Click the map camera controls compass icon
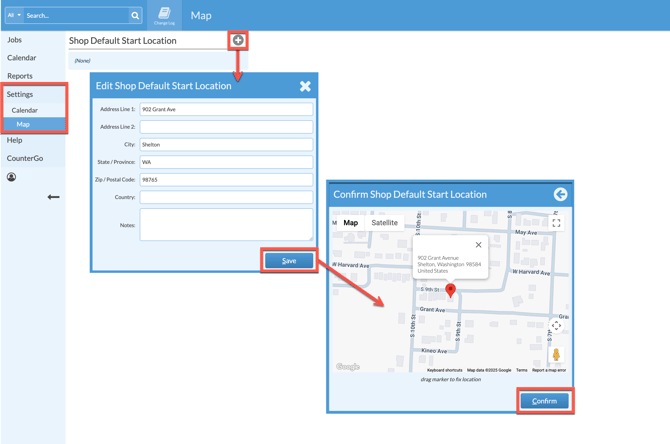 [x=556, y=326]
